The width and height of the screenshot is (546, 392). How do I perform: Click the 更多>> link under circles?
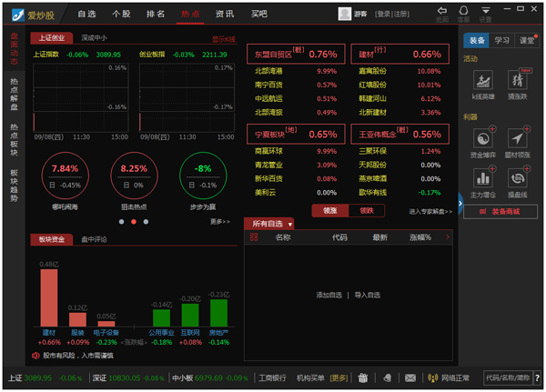pyautogui.click(x=220, y=221)
